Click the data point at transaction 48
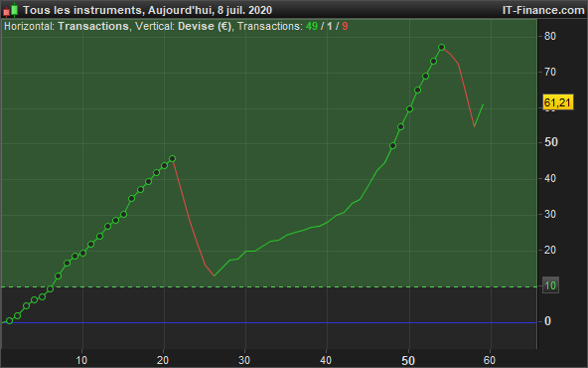Image resolution: width=588 pixels, height=368 pixels. pos(392,145)
